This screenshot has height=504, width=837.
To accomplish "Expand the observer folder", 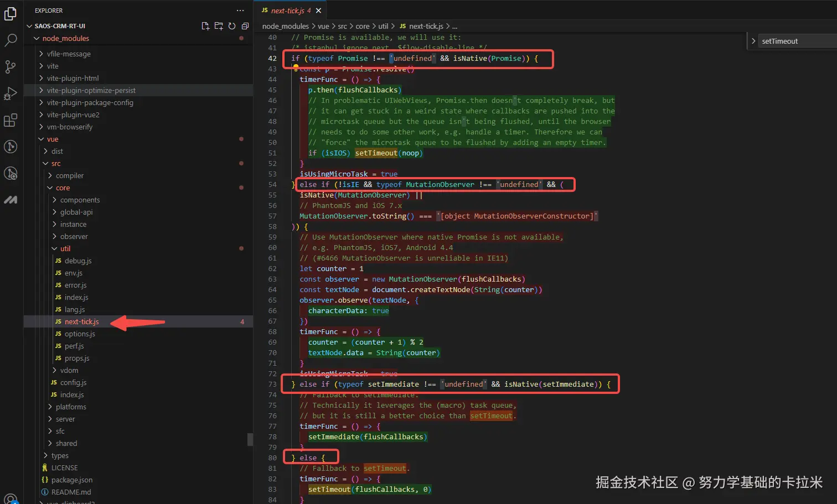I will coord(138,236).
